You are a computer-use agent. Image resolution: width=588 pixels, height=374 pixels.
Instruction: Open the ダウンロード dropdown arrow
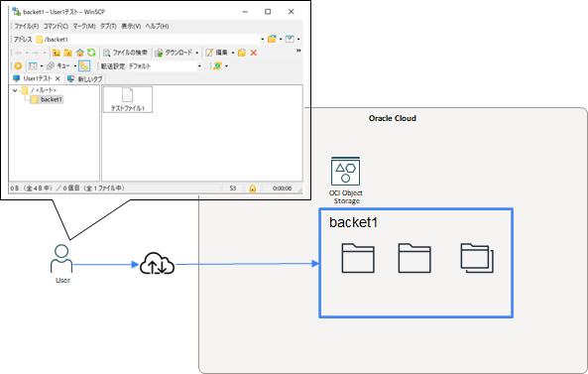[197, 53]
